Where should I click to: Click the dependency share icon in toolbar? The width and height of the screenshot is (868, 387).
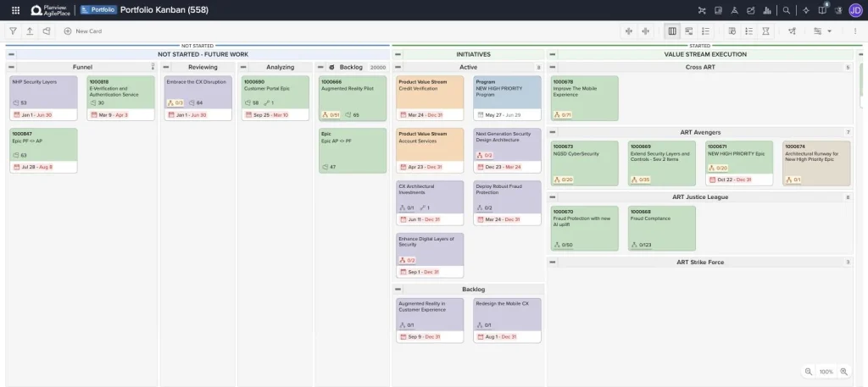coord(793,31)
